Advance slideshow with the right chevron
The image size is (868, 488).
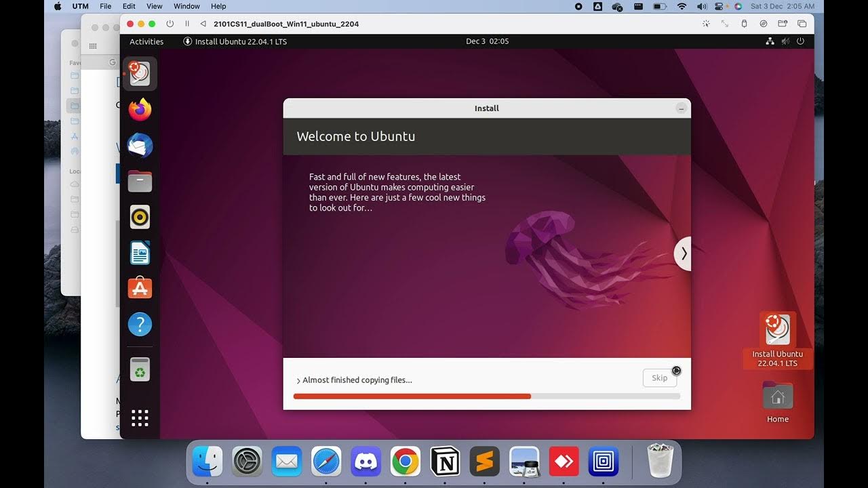coord(683,253)
